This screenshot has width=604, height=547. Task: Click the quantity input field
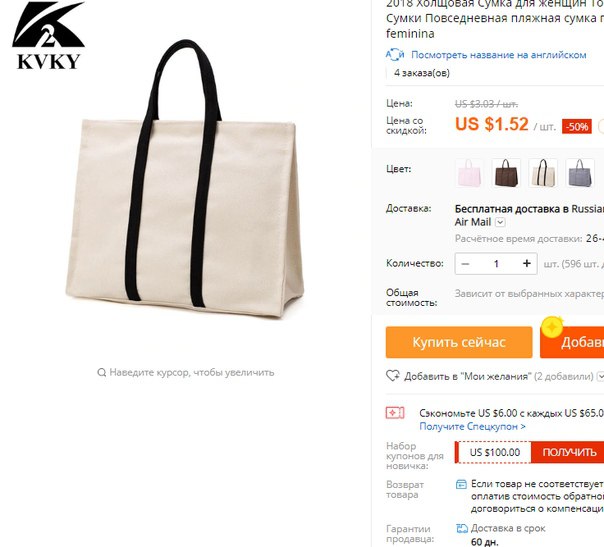tap(496, 264)
